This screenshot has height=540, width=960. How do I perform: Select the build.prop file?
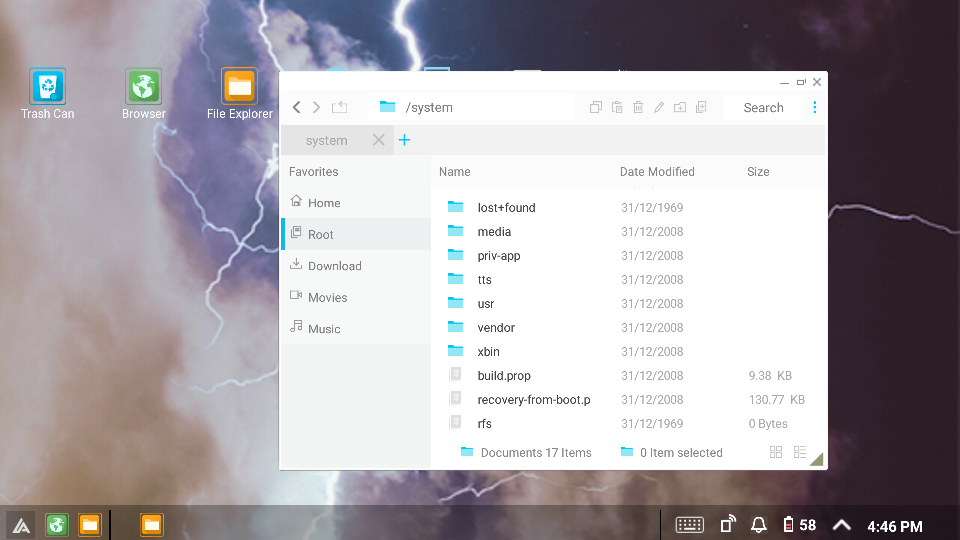pos(504,376)
